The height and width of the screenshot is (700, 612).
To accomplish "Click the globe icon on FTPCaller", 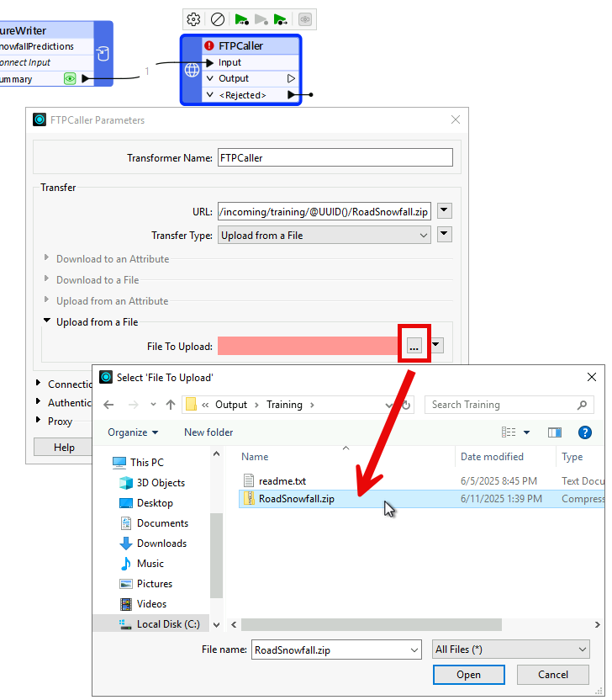I will tap(192, 71).
